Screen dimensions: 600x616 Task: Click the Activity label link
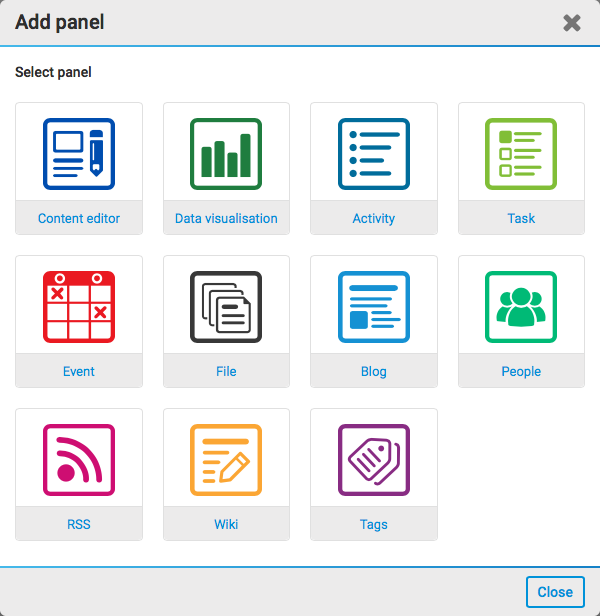[x=374, y=218]
